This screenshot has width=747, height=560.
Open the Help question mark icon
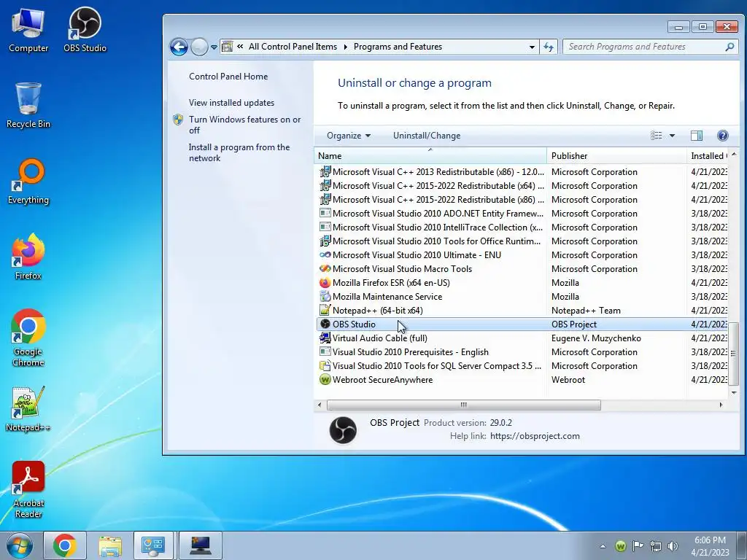click(x=722, y=136)
